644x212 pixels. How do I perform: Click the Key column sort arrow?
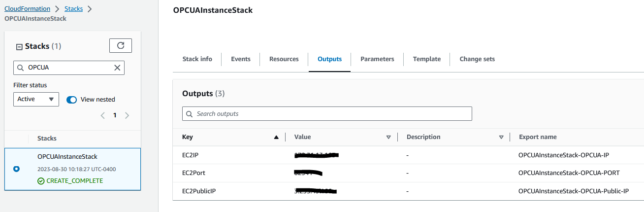276,137
